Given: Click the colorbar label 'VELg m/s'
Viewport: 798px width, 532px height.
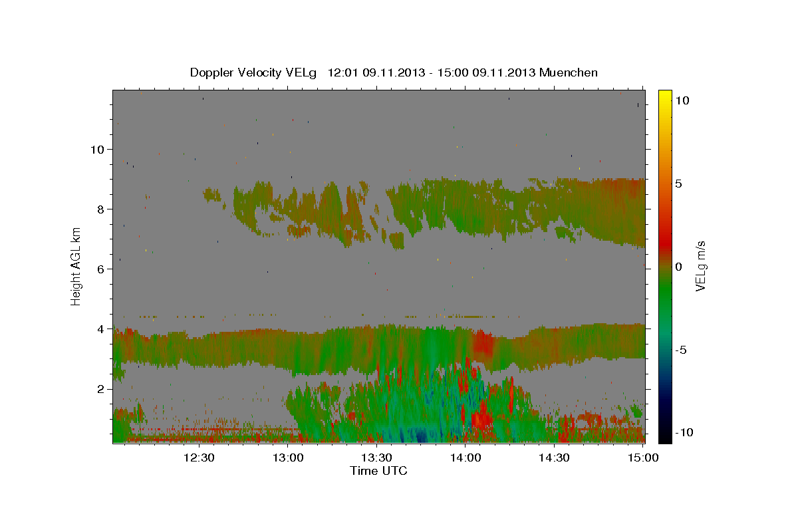Looking at the screenshot, I should (701, 266).
